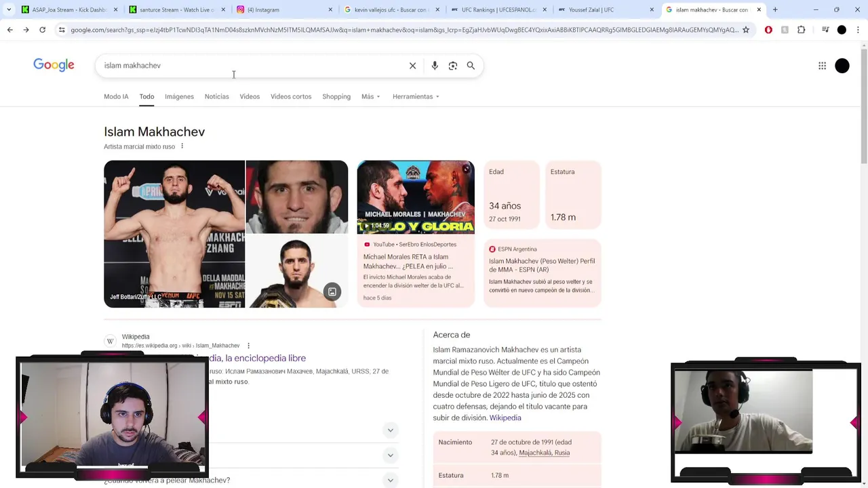Open the red circle extension icon

768,30
